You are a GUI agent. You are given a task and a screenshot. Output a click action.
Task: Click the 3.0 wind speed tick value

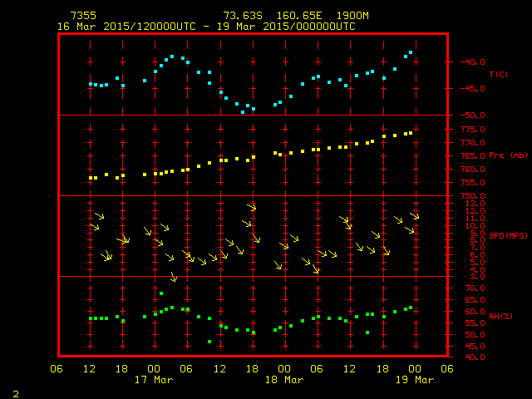pyautogui.click(x=477, y=277)
